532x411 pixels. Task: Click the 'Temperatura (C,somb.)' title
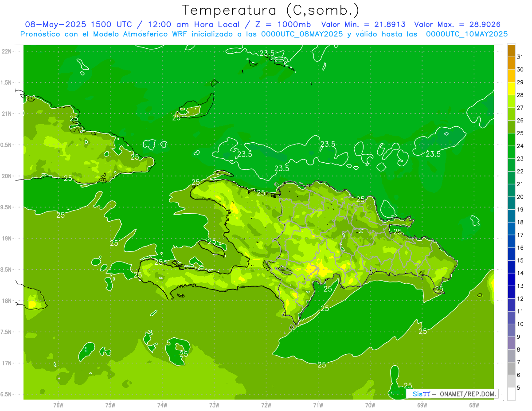(x=270, y=10)
